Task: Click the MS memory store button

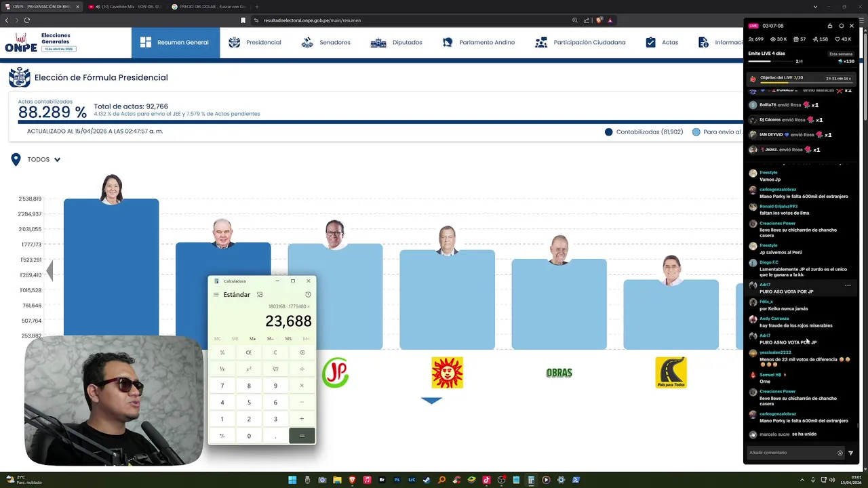Action: pyautogui.click(x=288, y=339)
